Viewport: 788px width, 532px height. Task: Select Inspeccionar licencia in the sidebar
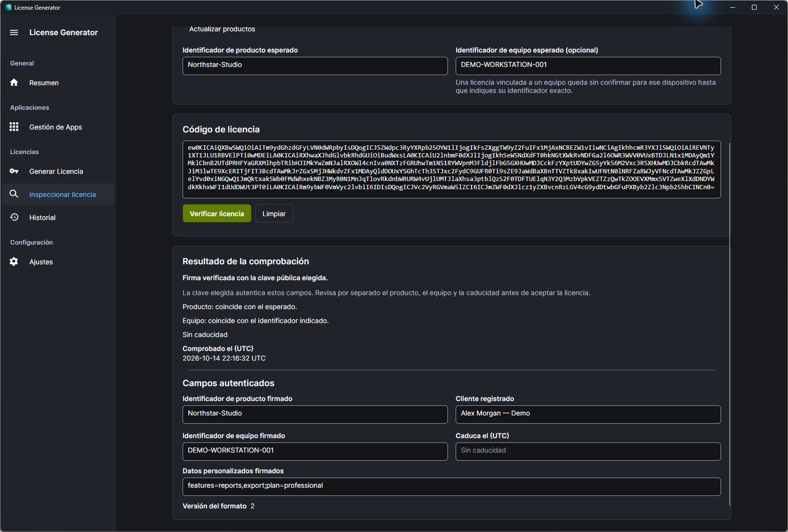[58, 195]
